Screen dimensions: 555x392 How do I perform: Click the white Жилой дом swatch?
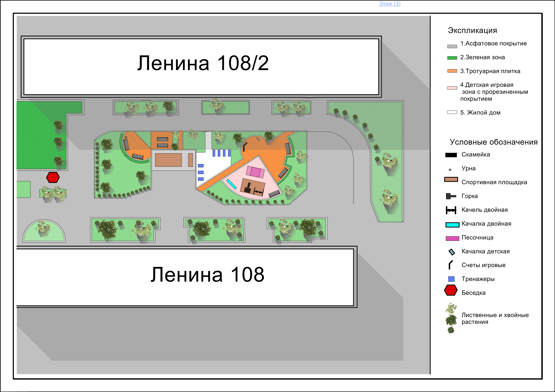[x=452, y=112]
